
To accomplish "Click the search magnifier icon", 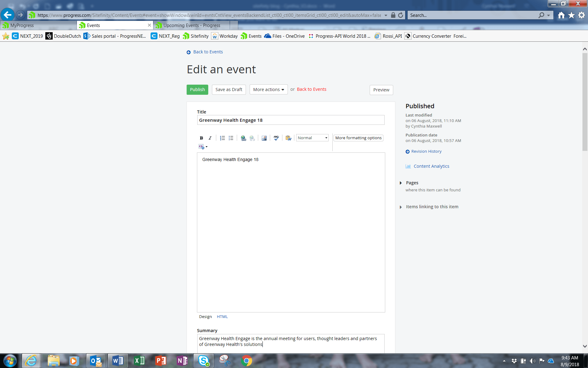I will tap(541, 15).
